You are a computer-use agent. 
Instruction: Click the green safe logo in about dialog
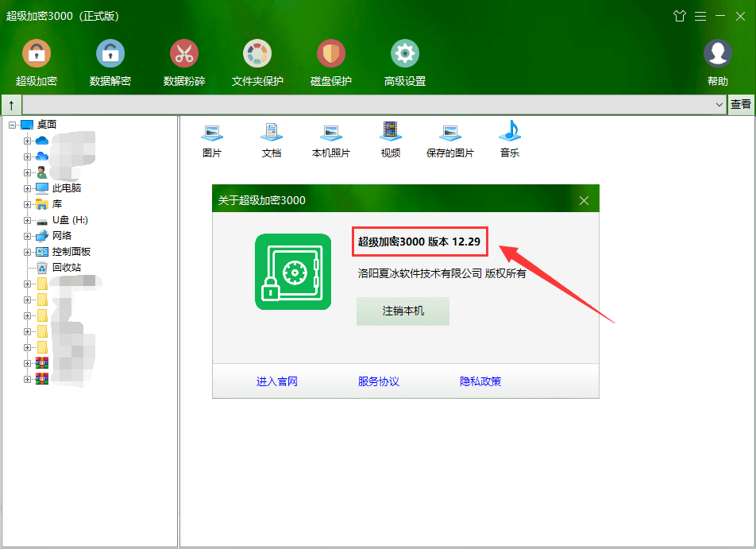tap(293, 272)
